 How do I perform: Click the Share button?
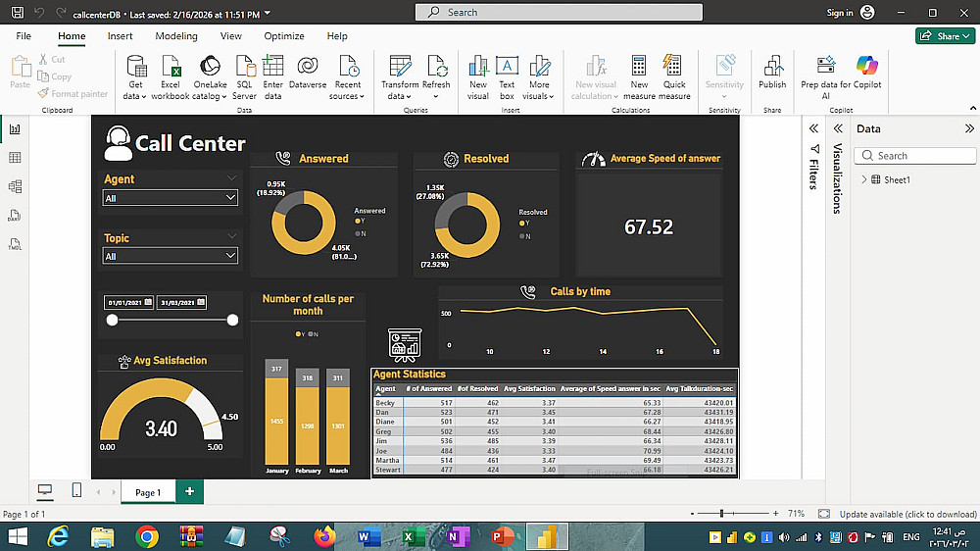pyautogui.click(x=945, y=36)
